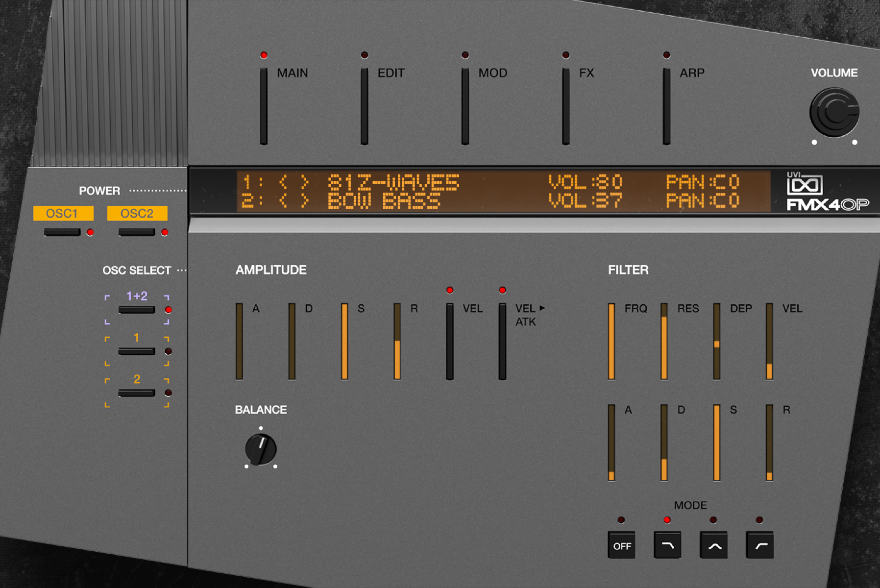
Task: Click the previous-preset arrow for BOW BASS
Action: tap(282, 201)
